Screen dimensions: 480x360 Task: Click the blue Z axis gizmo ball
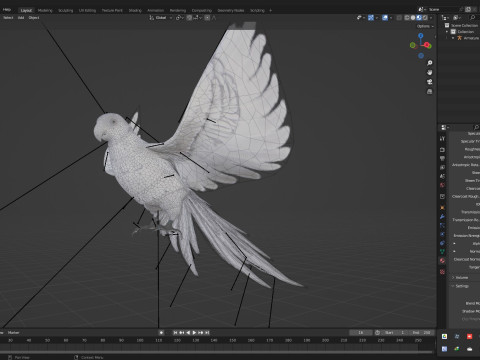(x=421, y=35)
